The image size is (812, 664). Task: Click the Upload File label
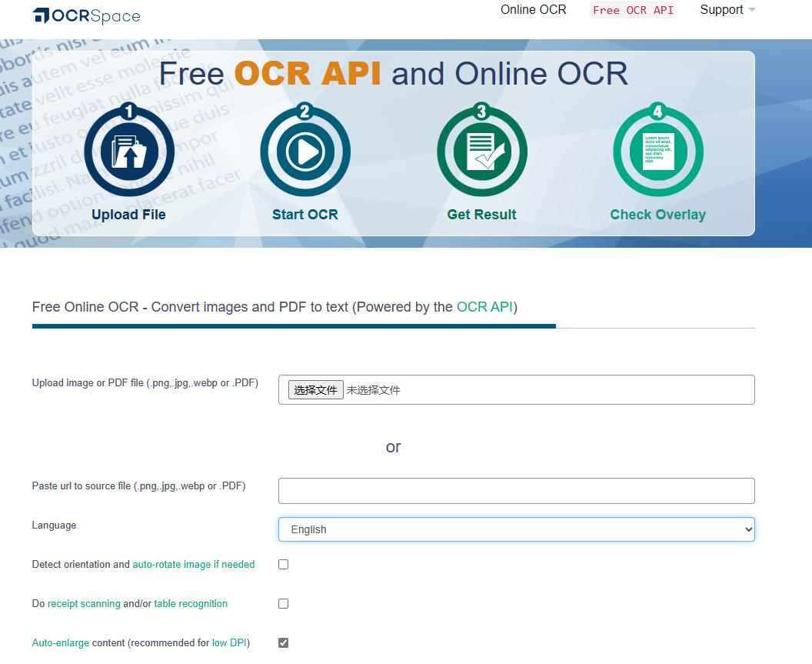pyautogui.click(x=129, y=215)
